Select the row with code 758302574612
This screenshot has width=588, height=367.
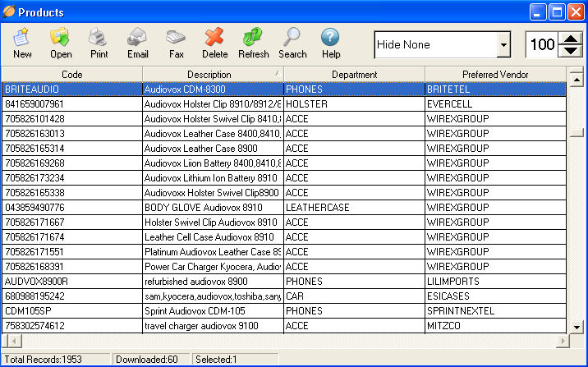point(284,326)
